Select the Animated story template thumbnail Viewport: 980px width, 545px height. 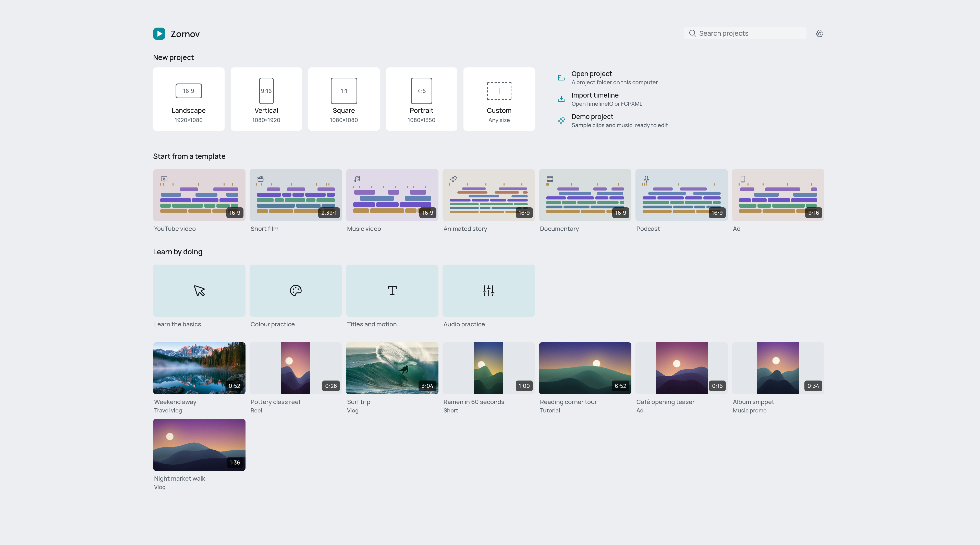pos(488,195)
